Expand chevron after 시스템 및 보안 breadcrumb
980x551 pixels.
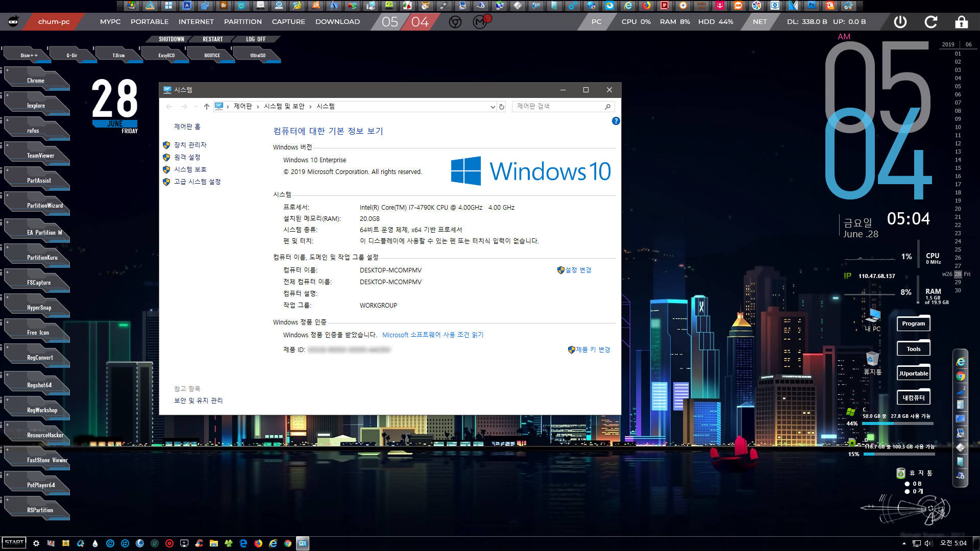[310, 107]
